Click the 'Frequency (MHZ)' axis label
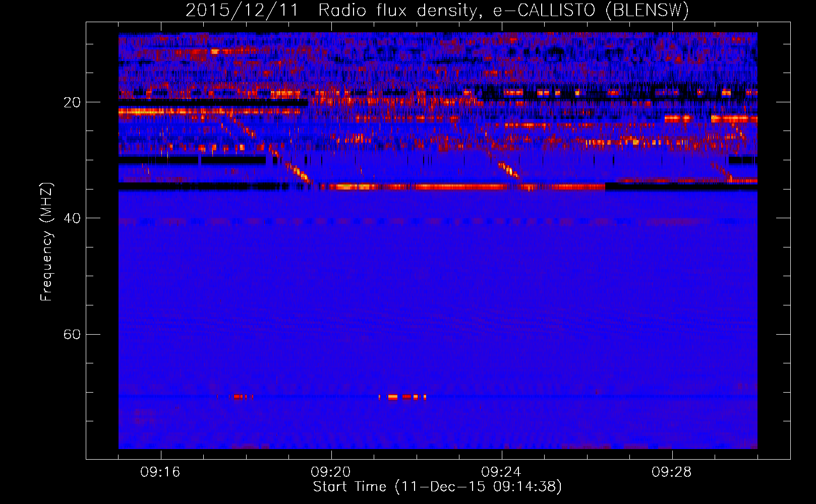This screenshot has width=816, height=504. click(x=46, y=242)
